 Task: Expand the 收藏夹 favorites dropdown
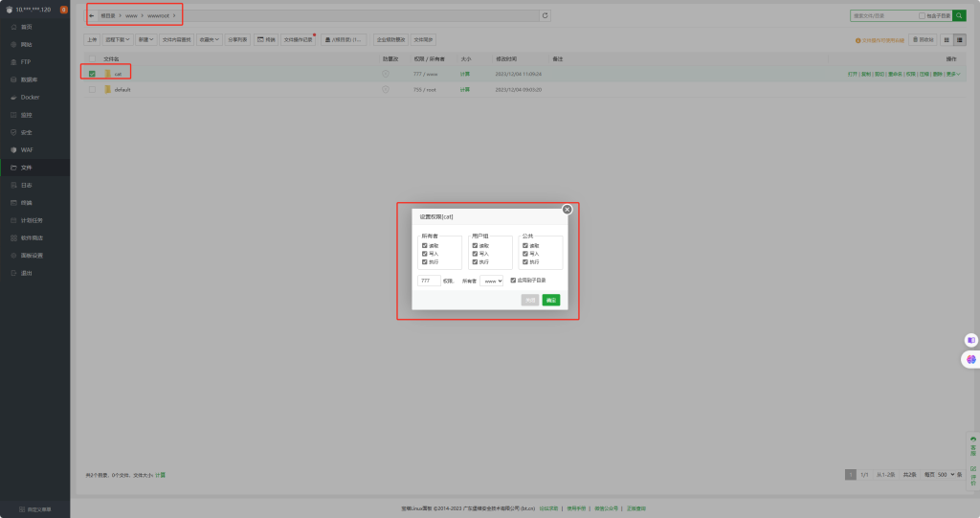210,39
